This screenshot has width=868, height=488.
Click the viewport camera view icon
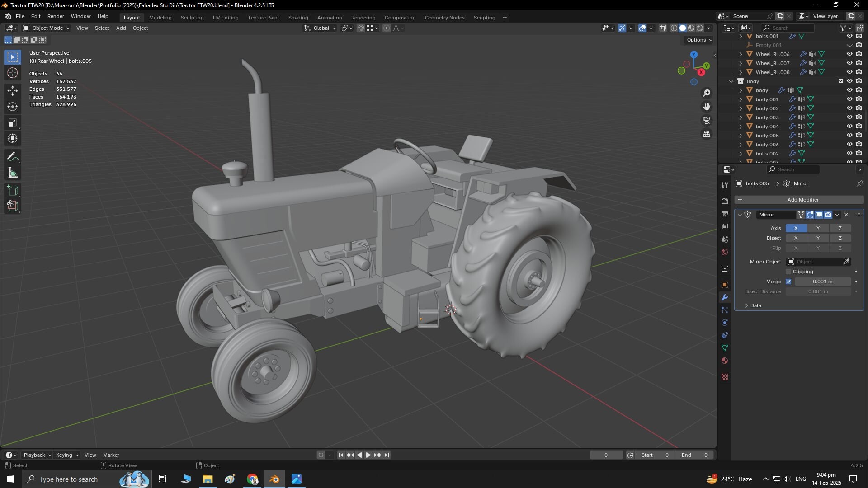click(x=707, y=120)
